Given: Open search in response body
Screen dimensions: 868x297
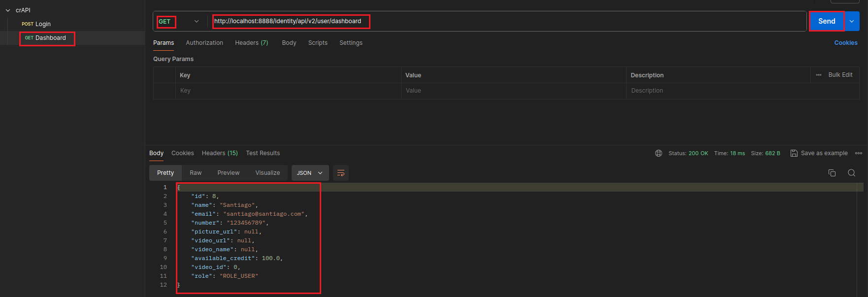Looking at the screenshot, I should (x=851, y=173).
